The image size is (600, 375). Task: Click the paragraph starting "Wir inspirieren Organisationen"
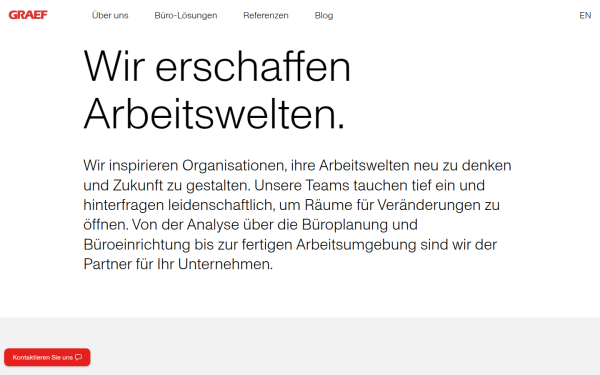(297, 215)
